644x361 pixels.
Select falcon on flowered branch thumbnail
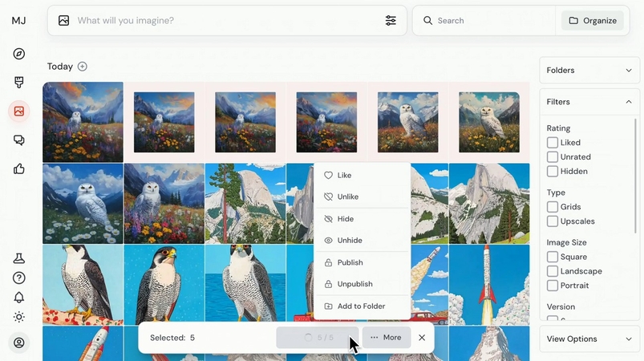(83, 285)
